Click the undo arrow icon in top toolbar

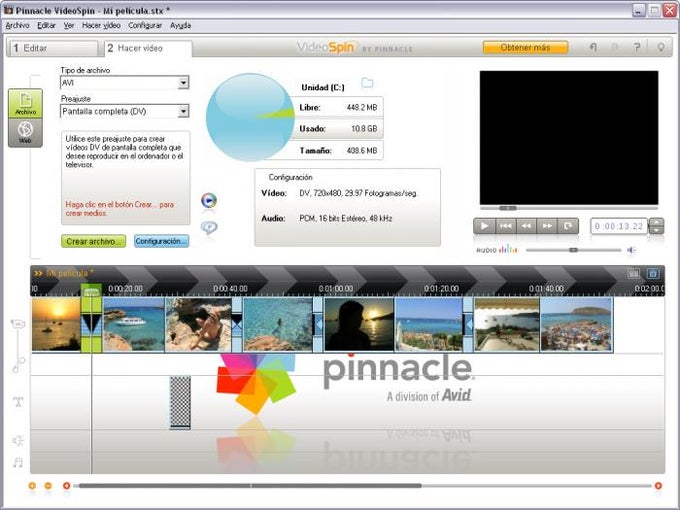(x=593, y=47)
